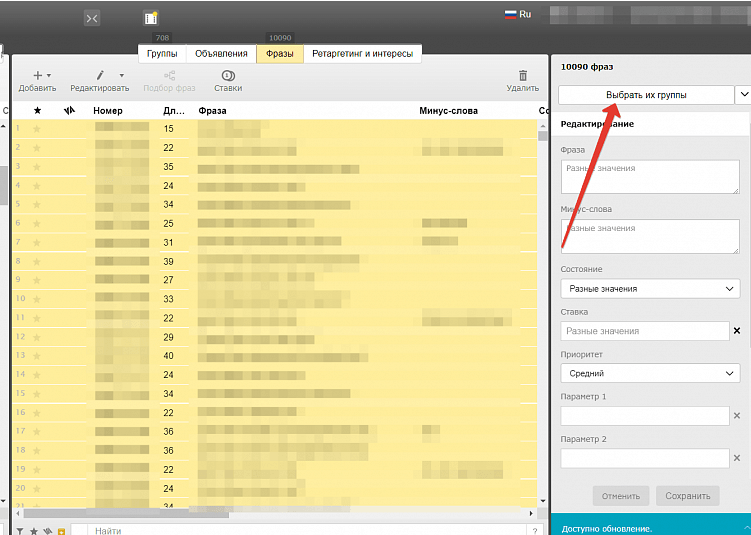The image size is (751, 535).
Task: Open the Состояние dropdown
Action: [x=650, y=289]
